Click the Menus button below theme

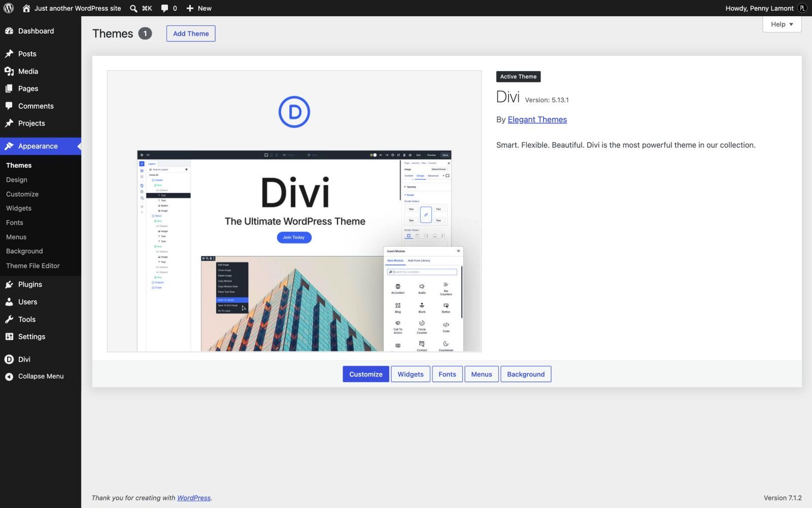[x=482, y=374]
